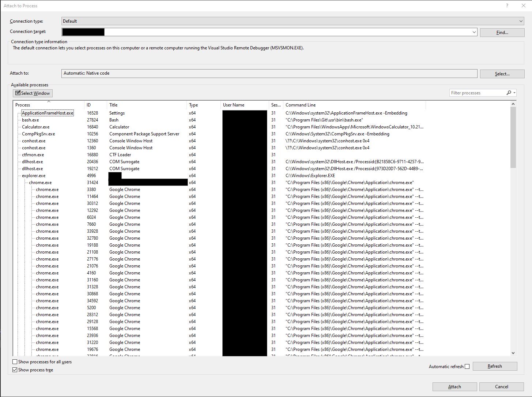This screenshot has width=532, height=397.
Task: Select chrome.exe child with ID 33928
Action: coord(47,231)
